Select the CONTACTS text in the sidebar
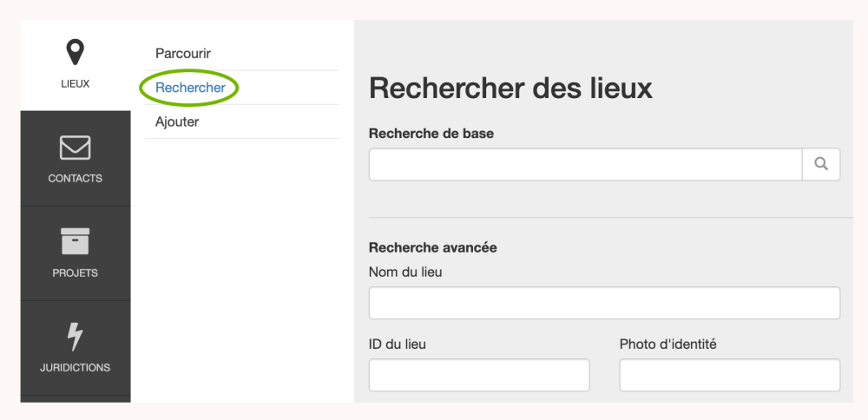Image resolution: width=868 pixels, height=420 pixels. [76, 179]
